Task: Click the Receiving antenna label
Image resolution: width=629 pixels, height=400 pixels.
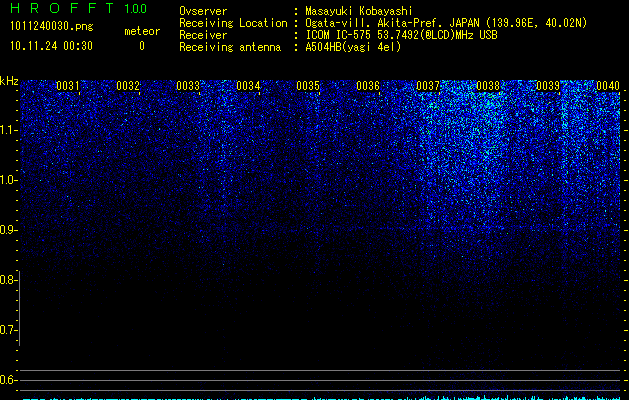Action: tap(230, 47)
